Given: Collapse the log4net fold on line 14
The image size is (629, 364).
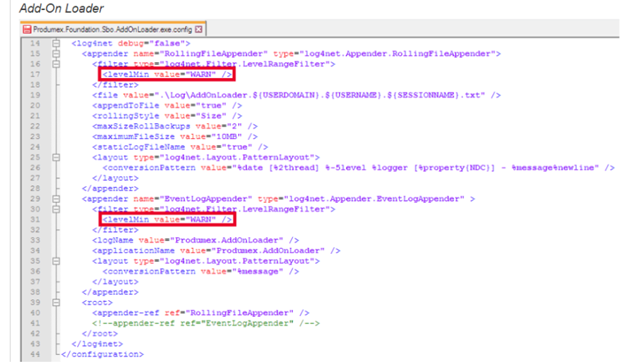Looking at the screenshot, I should click(56, 43).
